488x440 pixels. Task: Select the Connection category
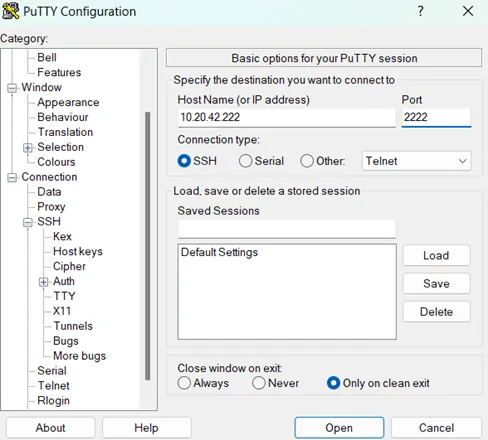(49, 177)
